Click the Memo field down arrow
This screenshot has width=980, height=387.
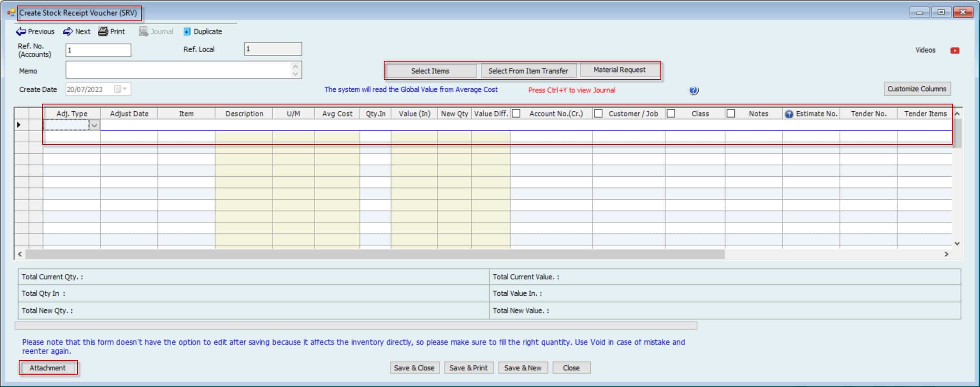pyautogui.click(x=295, y=74)
